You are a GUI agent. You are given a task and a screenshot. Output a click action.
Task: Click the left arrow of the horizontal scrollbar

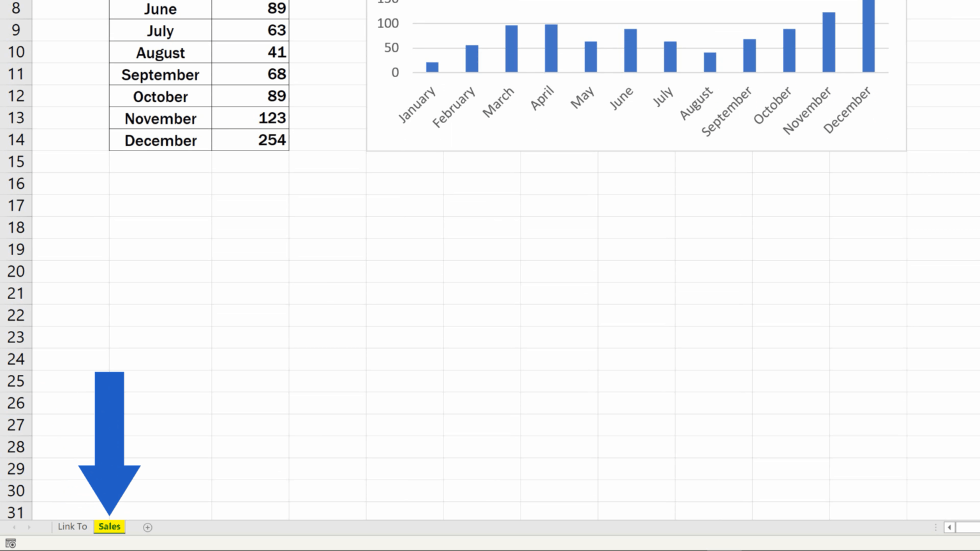(x=949, y=527)
